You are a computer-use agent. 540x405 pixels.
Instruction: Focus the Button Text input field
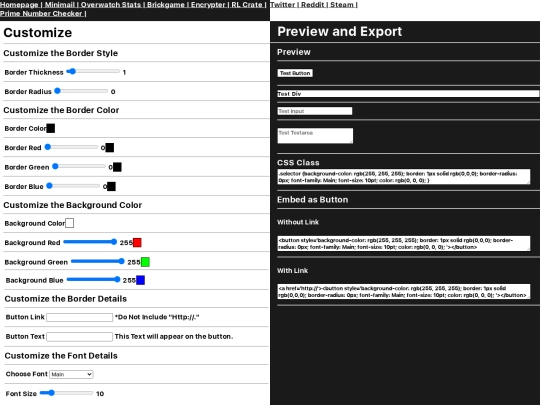(x=80, y=336)
